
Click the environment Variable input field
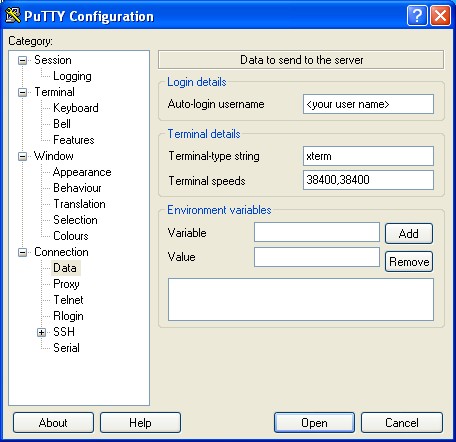[x=317, y=232]
